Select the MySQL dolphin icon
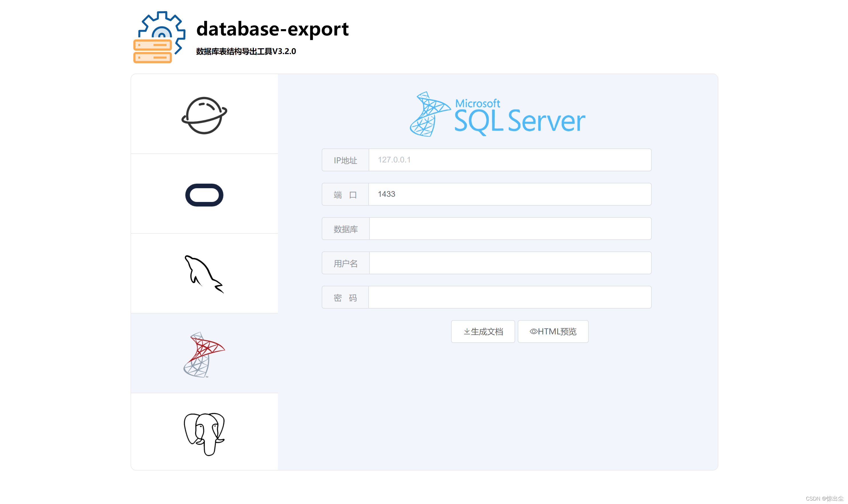 [x=204, y=274]
